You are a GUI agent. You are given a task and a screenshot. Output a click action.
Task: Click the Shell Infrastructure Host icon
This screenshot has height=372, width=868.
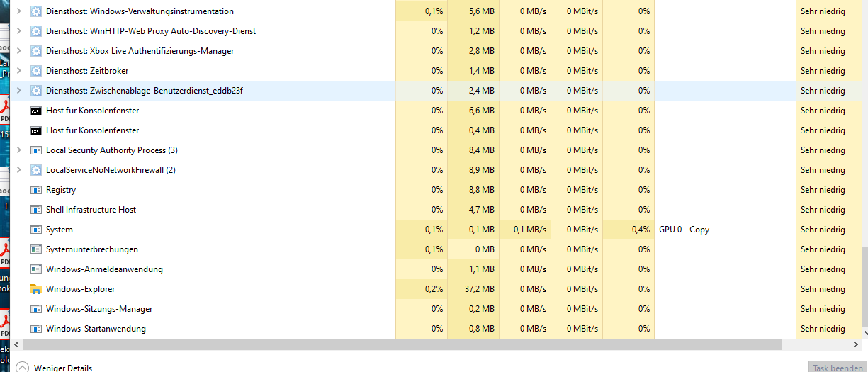coord(36,210)
